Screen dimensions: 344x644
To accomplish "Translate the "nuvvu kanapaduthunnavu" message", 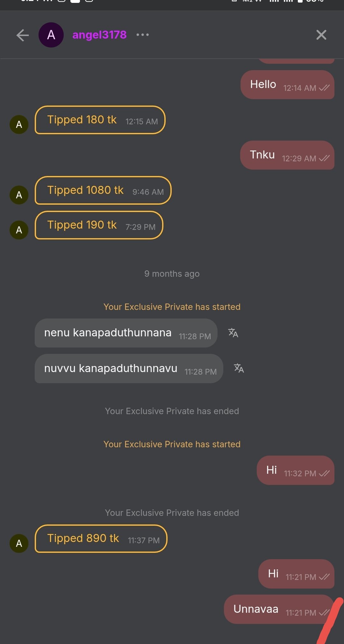I will [239, 368].
